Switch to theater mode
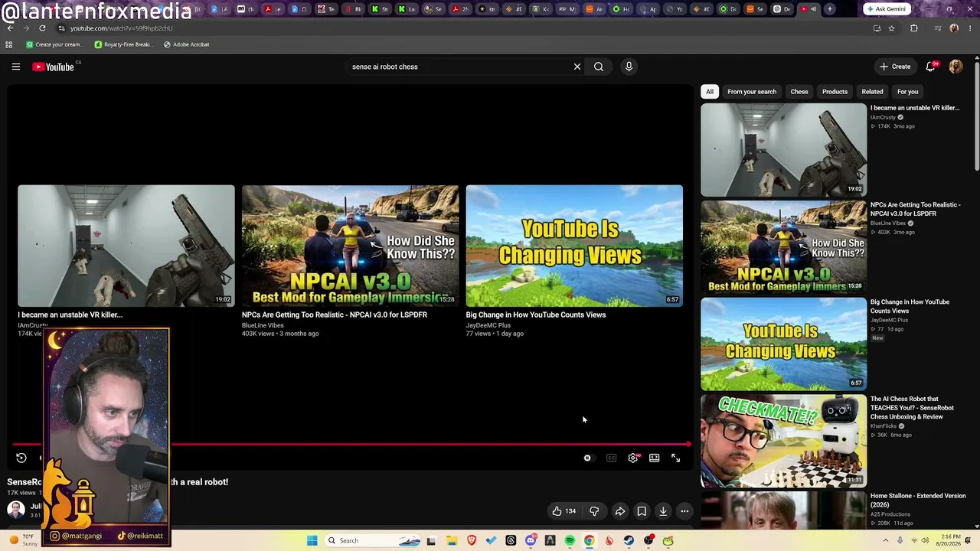This screenshot has width=980, height=551. tap(655, 458)
